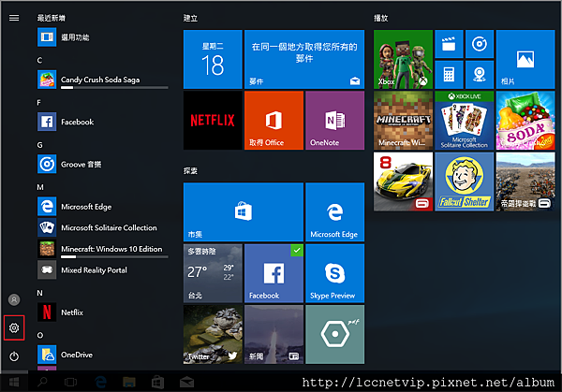Click the NETFLIX tile

point(213,121)
